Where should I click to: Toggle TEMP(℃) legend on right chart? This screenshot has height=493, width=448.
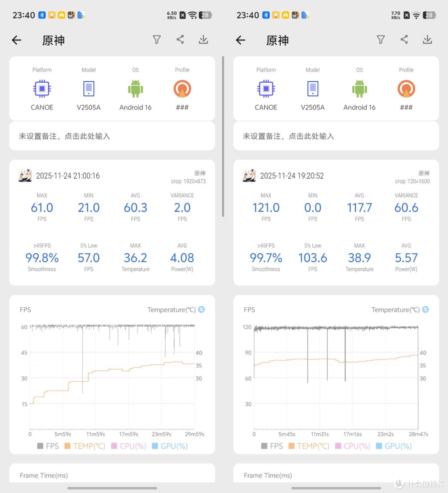[x=309, y=446]
